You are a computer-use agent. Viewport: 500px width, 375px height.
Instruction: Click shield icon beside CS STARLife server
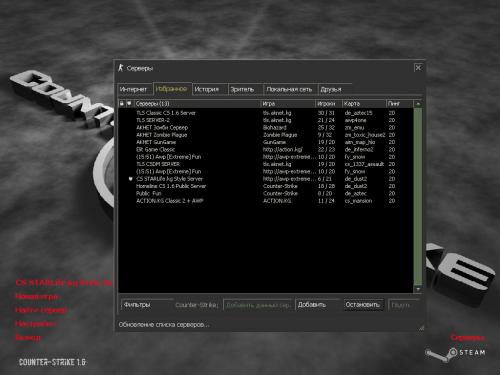click(x=131, y=179)
